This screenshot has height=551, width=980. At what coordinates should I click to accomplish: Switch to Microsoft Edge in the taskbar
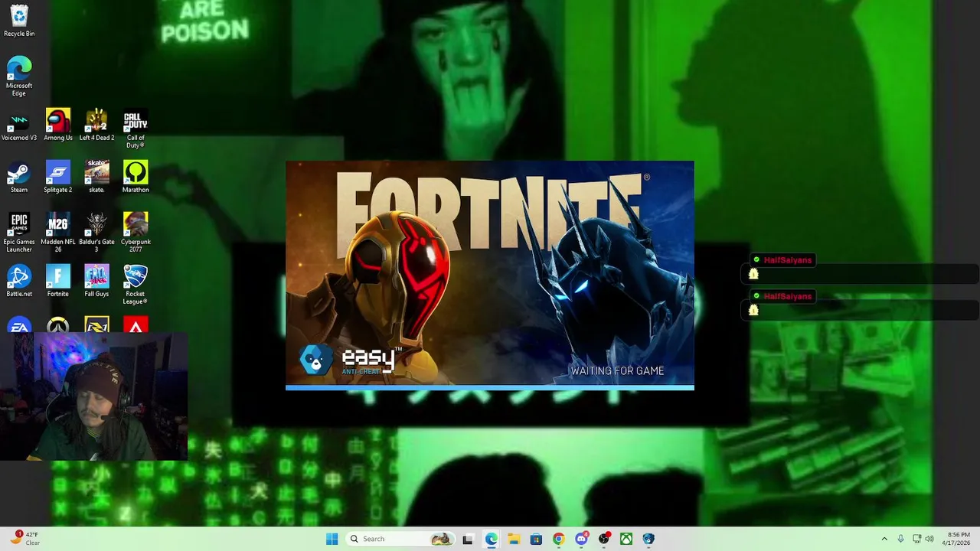pyautogui.click(x=491, y=539)
